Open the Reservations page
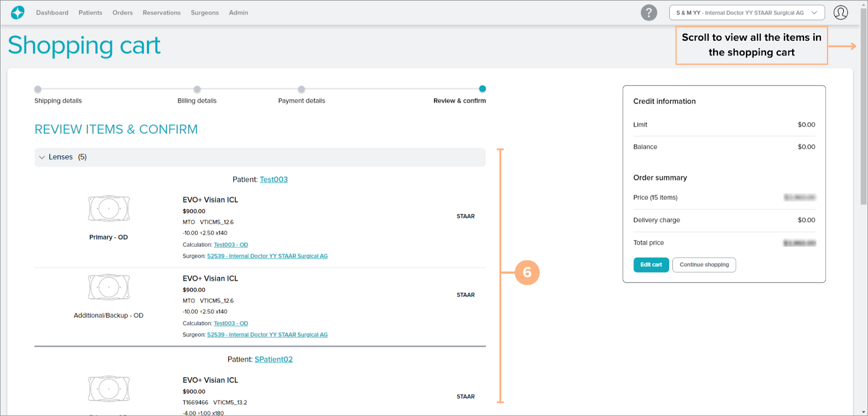Viewport: 868px width, 416px height. [x=161, y=12]
